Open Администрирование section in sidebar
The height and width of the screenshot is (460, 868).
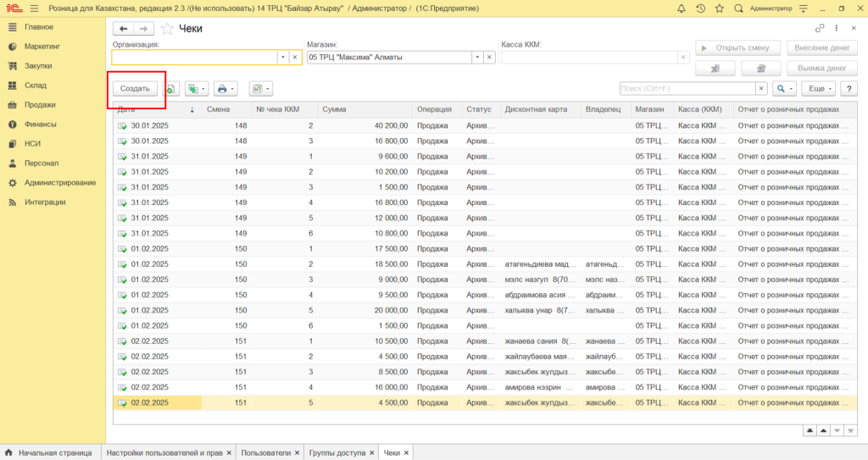(x=60, y=183)
